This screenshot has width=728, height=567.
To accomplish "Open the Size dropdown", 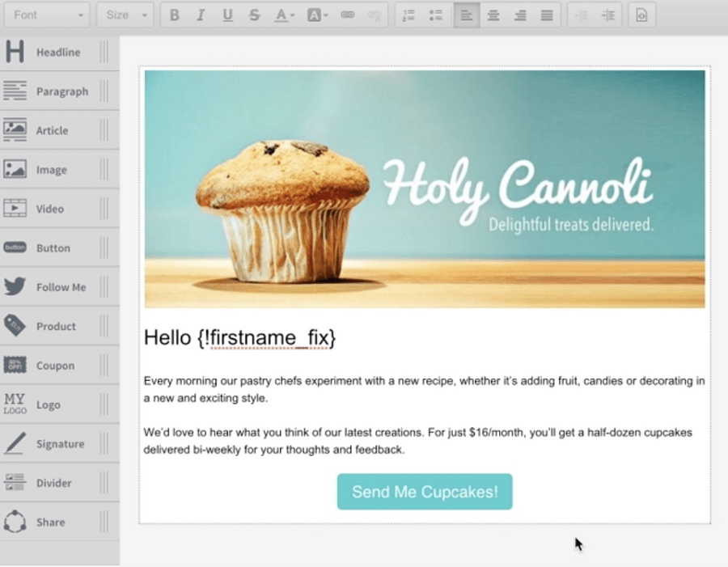I will click(x=125, y=15).
